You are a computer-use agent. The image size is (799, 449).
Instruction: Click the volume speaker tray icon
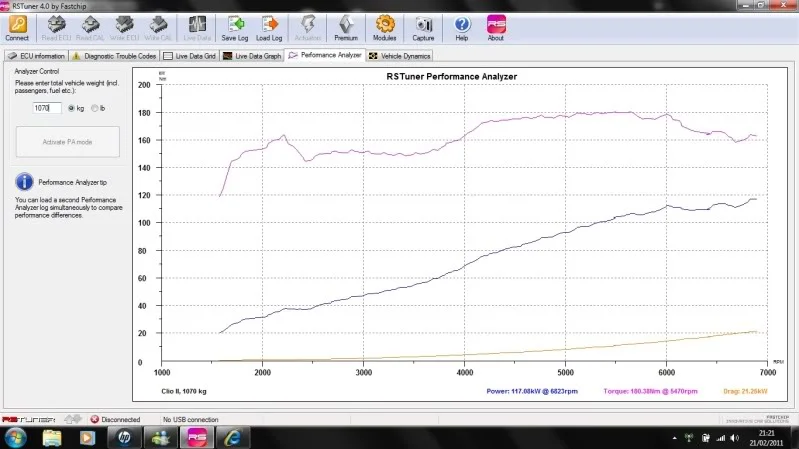point(735,438)
